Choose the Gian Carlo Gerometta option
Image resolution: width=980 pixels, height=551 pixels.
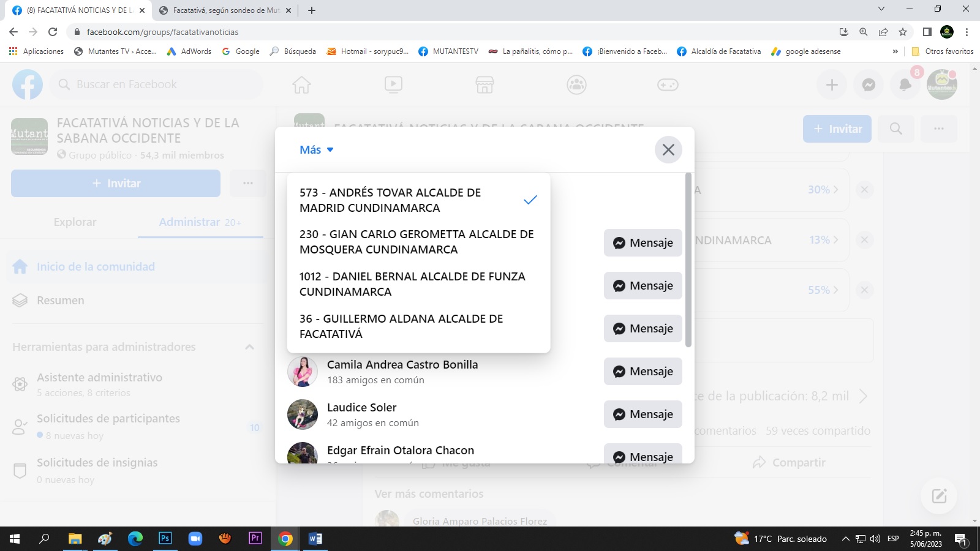point(418,242)
